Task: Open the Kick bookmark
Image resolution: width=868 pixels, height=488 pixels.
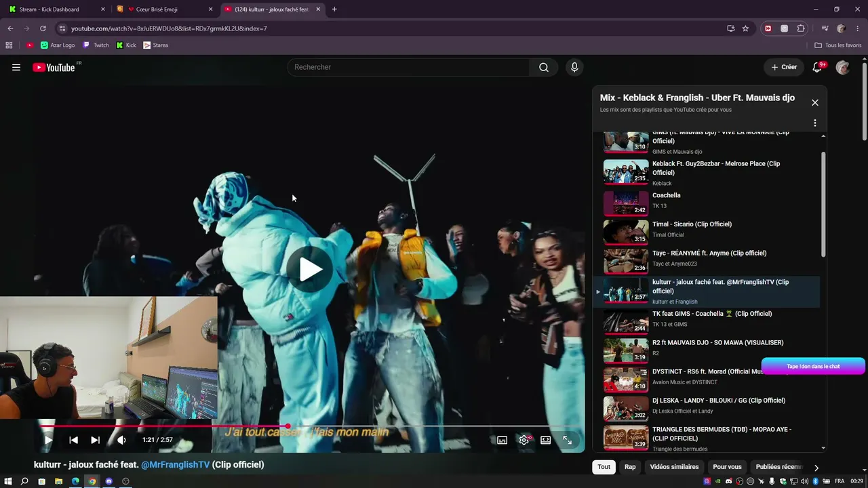Action: coord(126,45)
